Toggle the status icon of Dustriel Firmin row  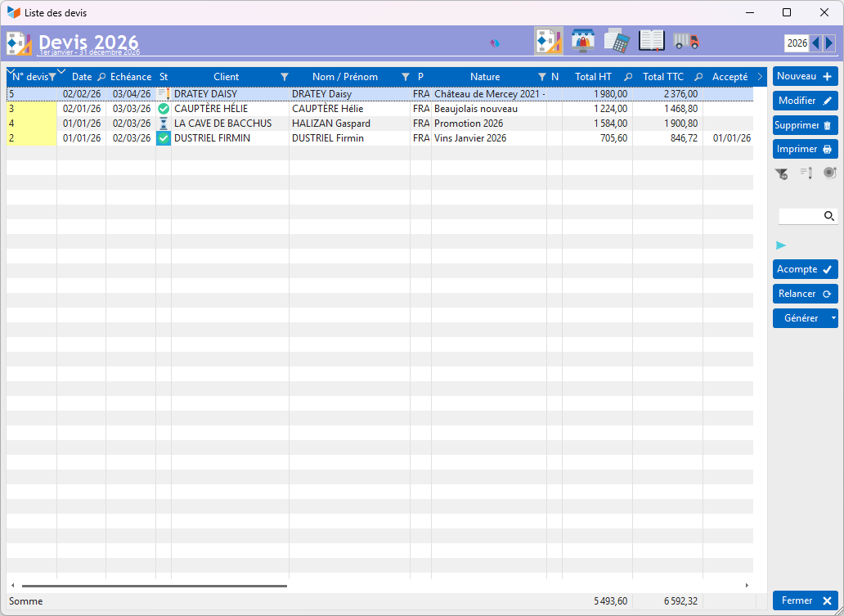[x=164, y=139]
